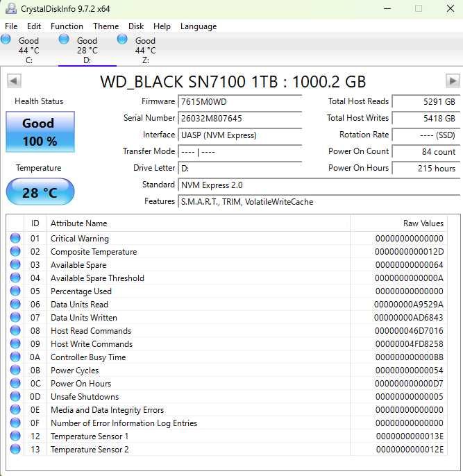Select the Unsafe Shutdowns attribute name
This screenshot has width=463, height=476.
[x=85, y=397]
